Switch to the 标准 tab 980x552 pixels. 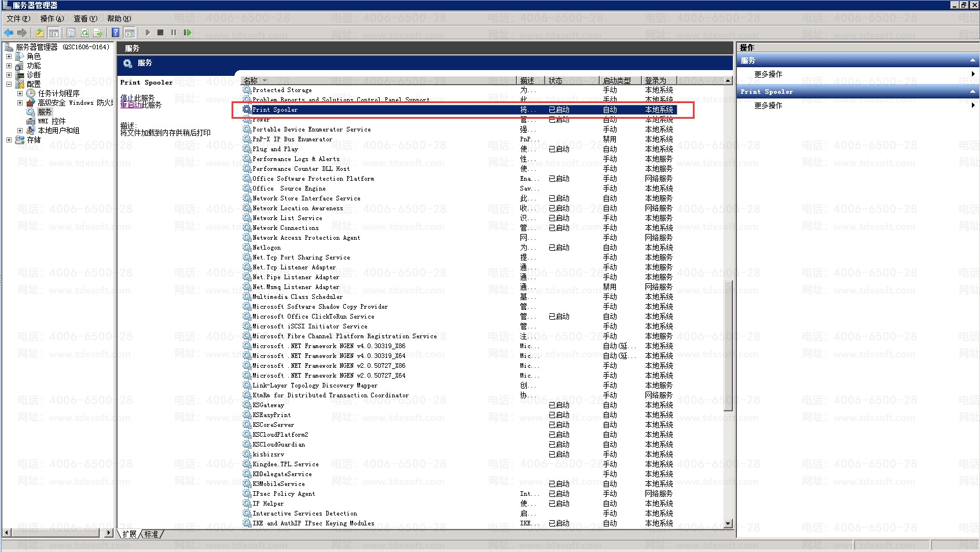(x=152, y=534)
